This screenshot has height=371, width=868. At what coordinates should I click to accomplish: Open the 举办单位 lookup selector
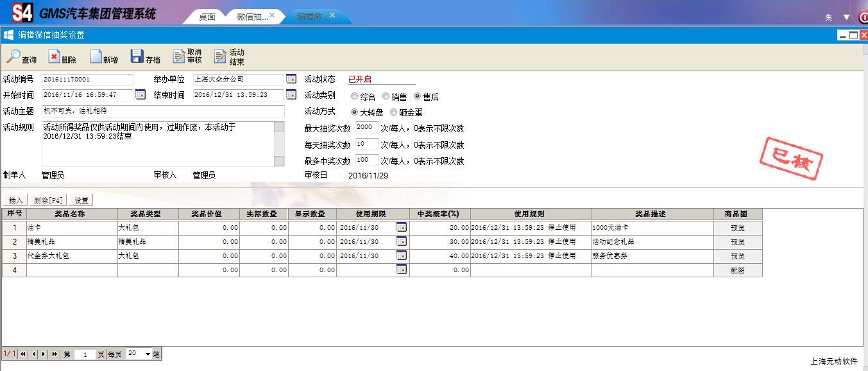[x=291, y=79]
